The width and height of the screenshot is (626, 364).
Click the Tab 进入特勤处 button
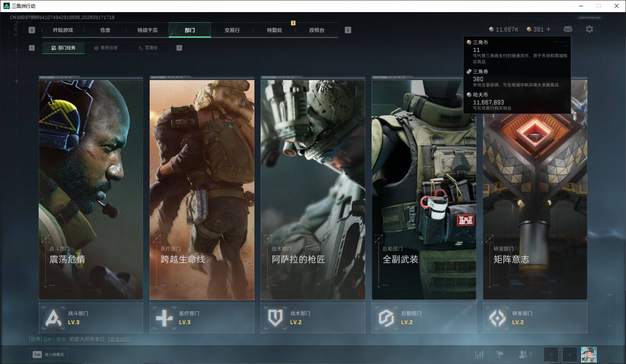coord(48,355)
